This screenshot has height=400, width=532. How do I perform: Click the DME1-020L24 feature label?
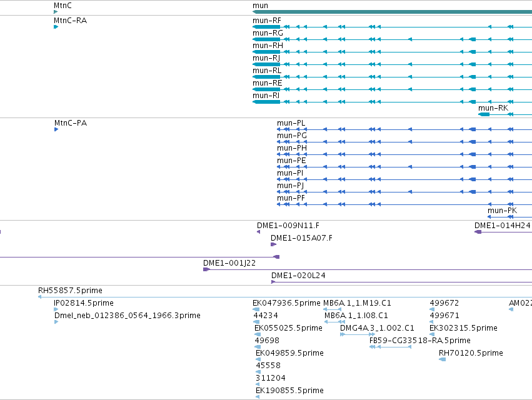(x=298, y=276)
